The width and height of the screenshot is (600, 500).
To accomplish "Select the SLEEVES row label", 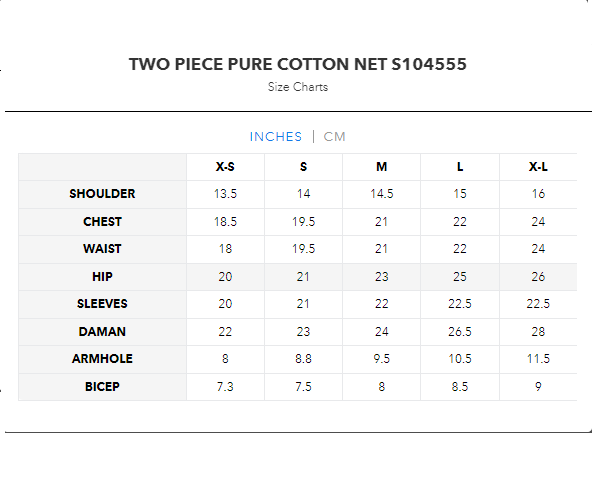I will [x=102, y=304].
